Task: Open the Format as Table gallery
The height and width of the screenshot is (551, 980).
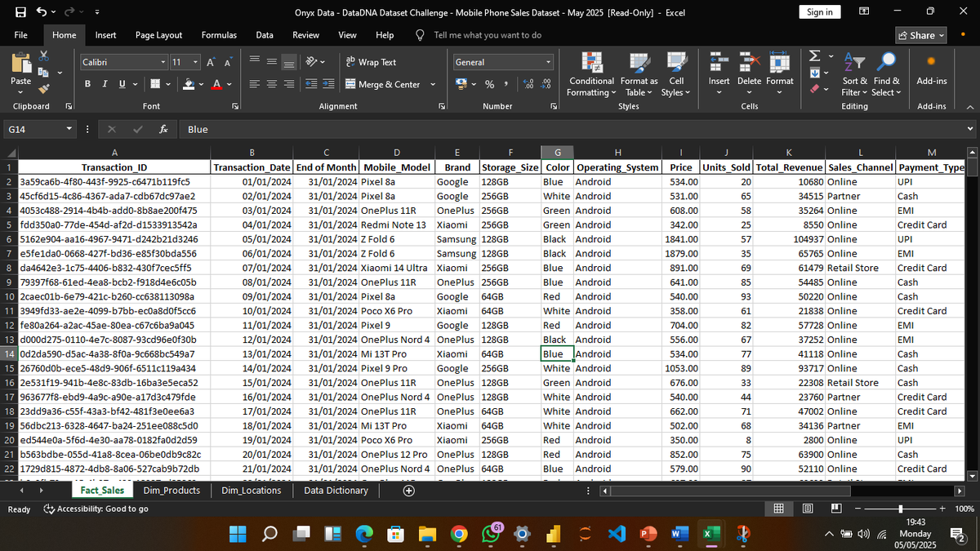Action: click(639, 73)
